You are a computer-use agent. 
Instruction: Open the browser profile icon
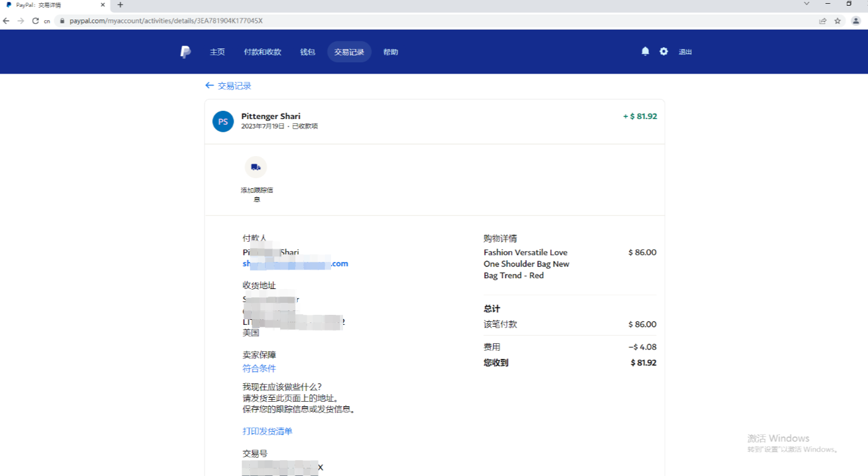855,21
